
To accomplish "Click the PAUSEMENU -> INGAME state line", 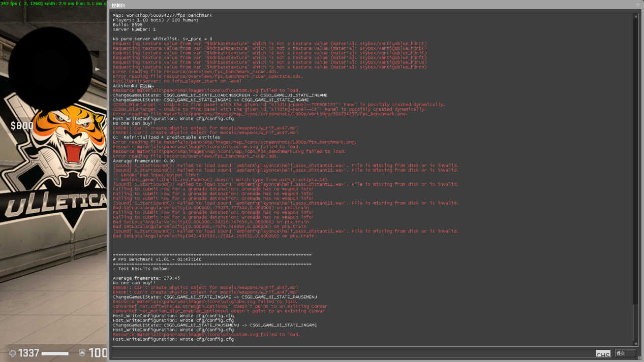I will pos(215,325).
